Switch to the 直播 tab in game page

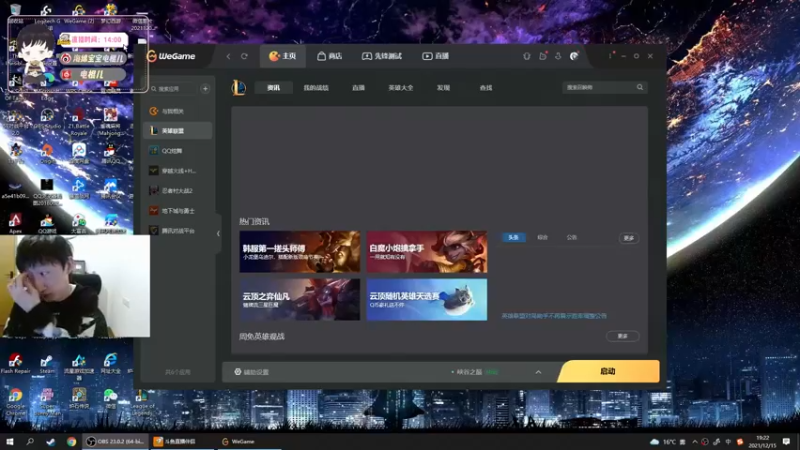pos(358,88)
